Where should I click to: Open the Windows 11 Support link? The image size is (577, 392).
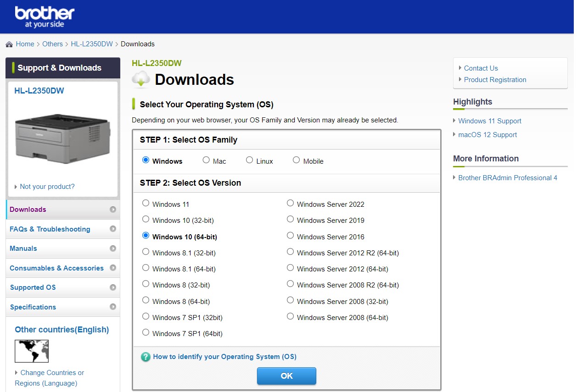pos(489,121)
